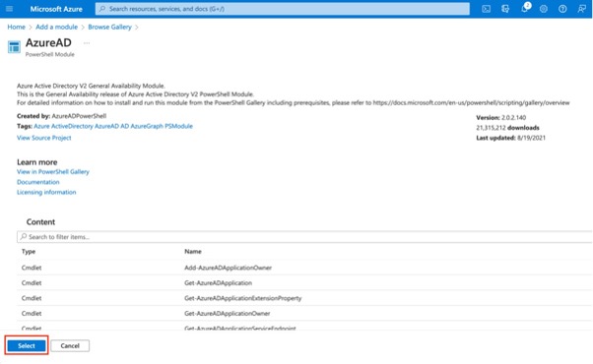Open portal settings gear icon
593x364 pixels.
544,9
